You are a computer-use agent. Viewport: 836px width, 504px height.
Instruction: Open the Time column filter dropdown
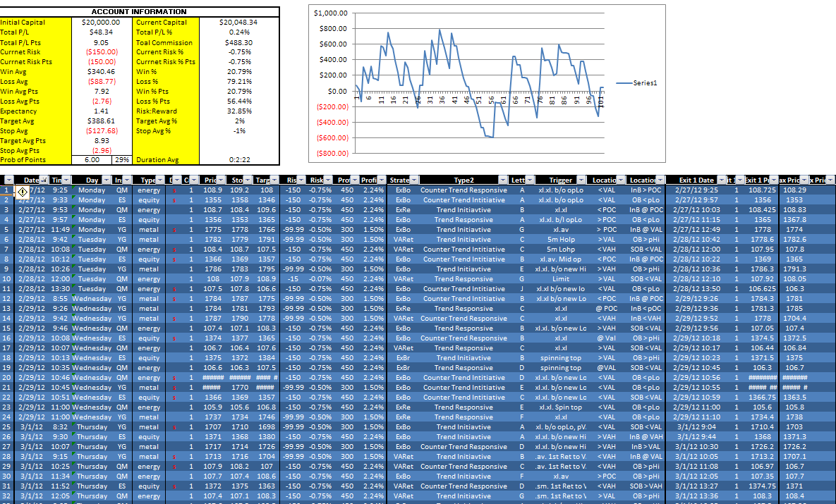[x=66, y=180]
